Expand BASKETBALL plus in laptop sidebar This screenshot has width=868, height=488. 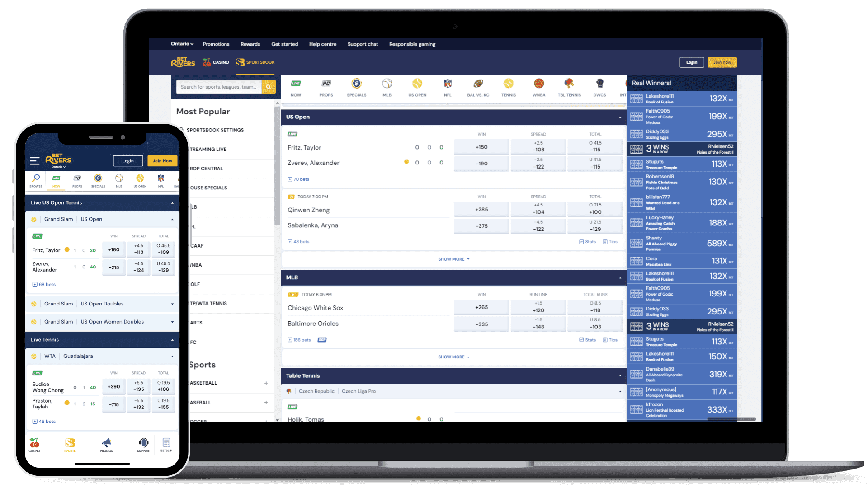point(266,383)
